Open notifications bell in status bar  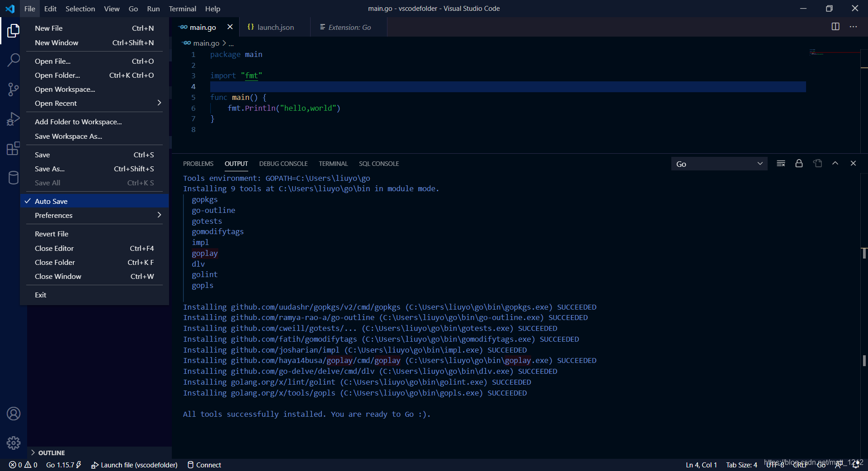(x=856, y=465)
